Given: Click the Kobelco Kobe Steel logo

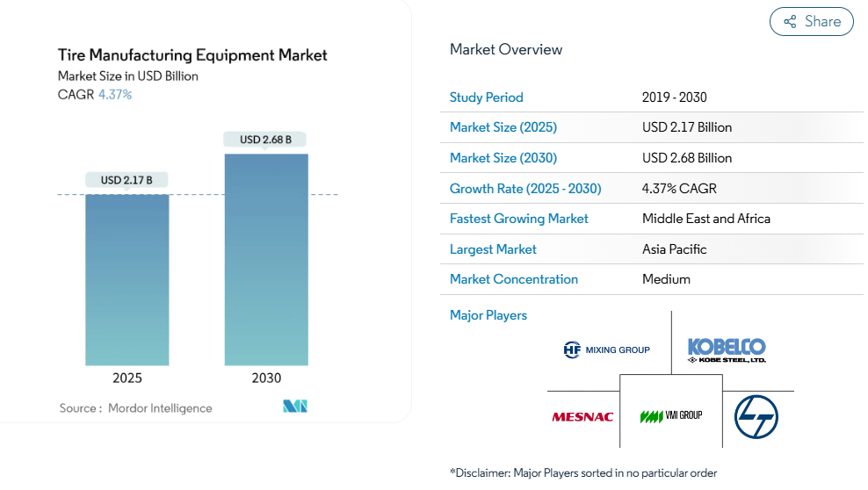Looking at the screenshot, I should click(727, 350).
